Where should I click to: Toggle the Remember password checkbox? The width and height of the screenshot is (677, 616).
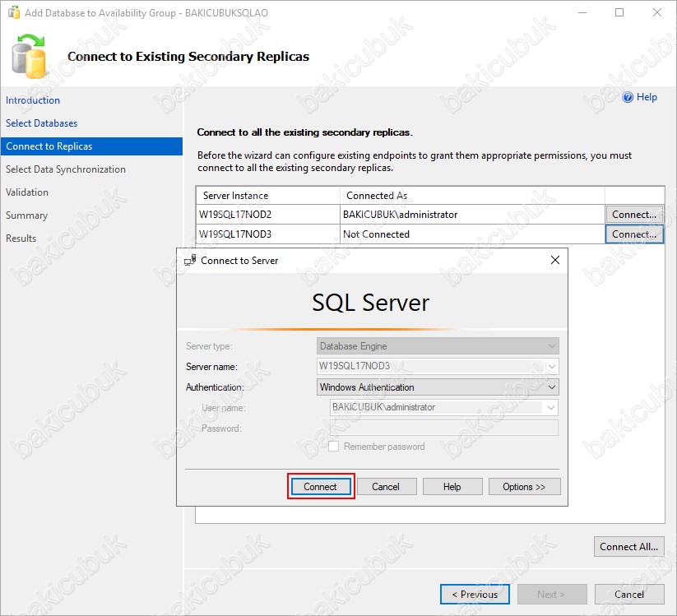tap(333, 447)
